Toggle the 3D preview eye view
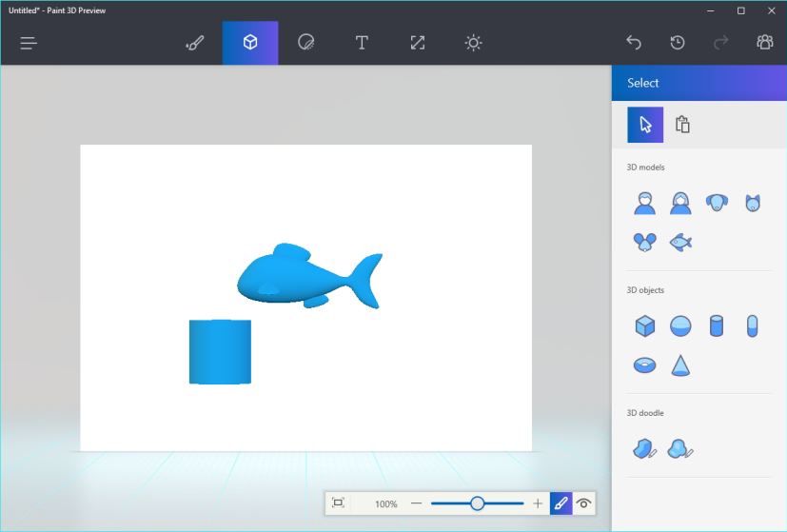Screen dimensions: 787x532 click(x=583, y=502)
